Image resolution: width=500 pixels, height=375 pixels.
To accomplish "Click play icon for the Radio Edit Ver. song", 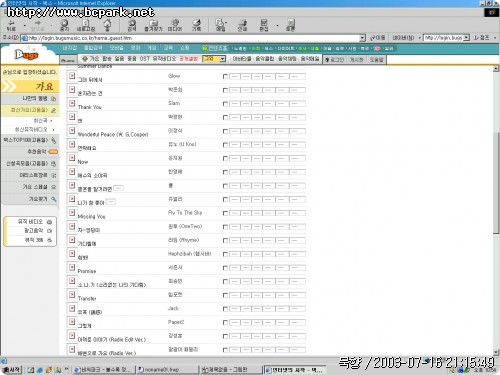I will tap(72, 335).
